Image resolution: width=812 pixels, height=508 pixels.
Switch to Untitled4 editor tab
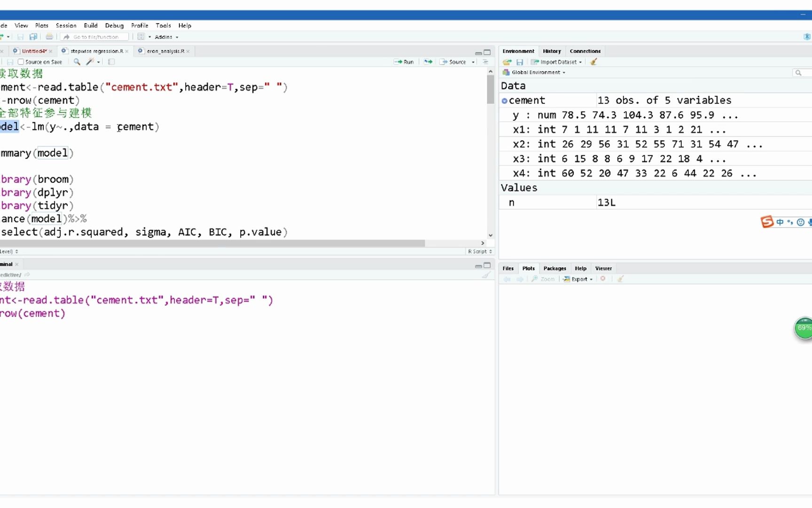34,51
